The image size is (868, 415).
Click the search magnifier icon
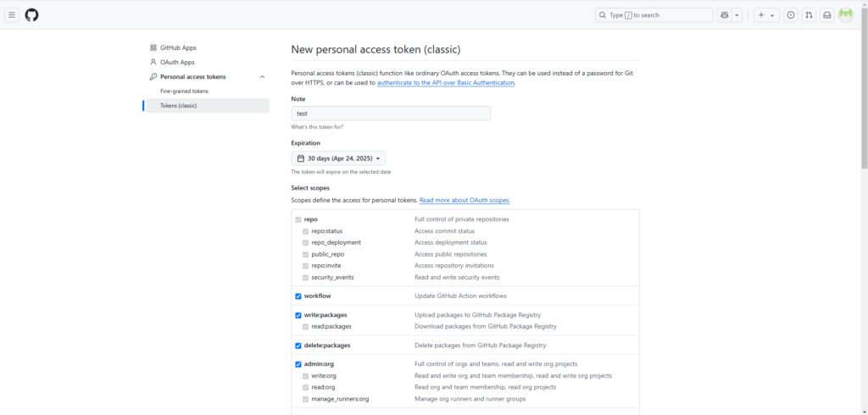(603, 15)
